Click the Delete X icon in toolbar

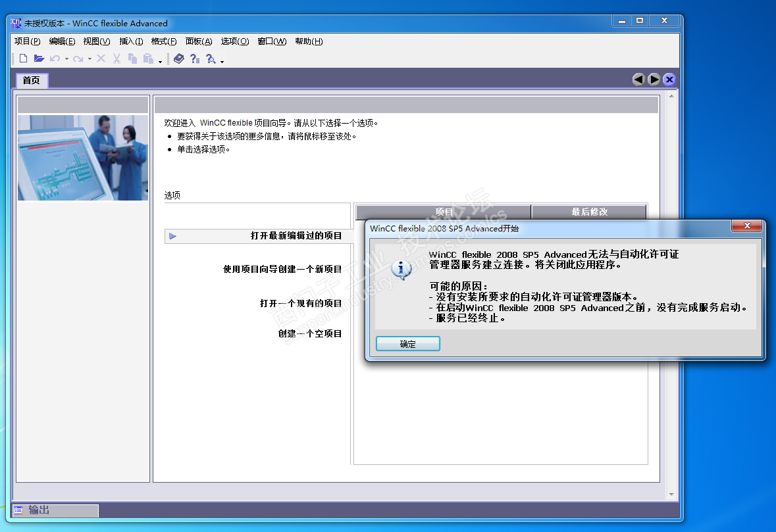[x=101, y=59]
